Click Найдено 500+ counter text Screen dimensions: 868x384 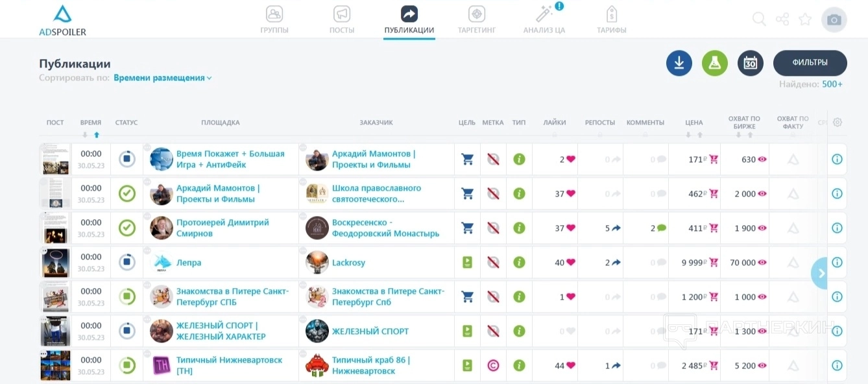(x=811, y=84)
